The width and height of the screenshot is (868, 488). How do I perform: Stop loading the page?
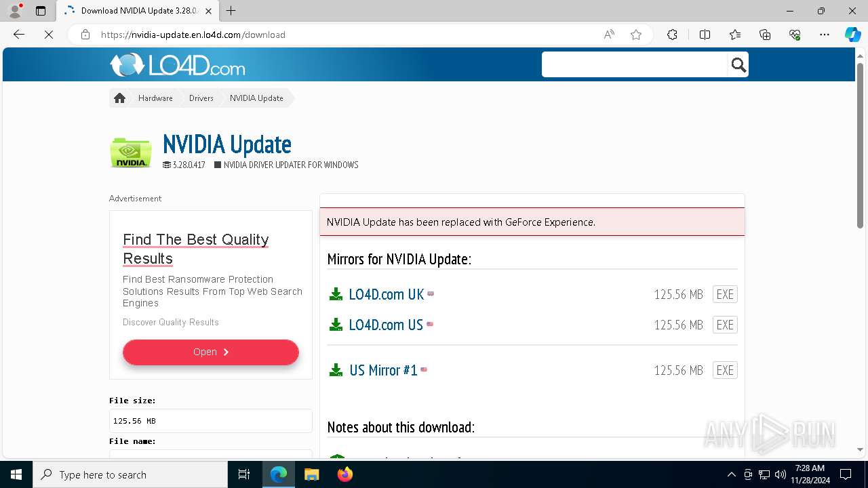tap(48, 35)
